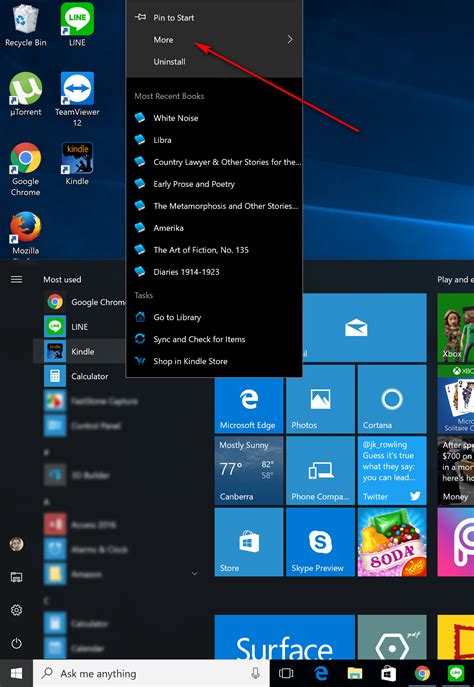The height and width of the screenshot is (687, 474).
Task: Open Store from taskbar
Action: click(388, 673)
